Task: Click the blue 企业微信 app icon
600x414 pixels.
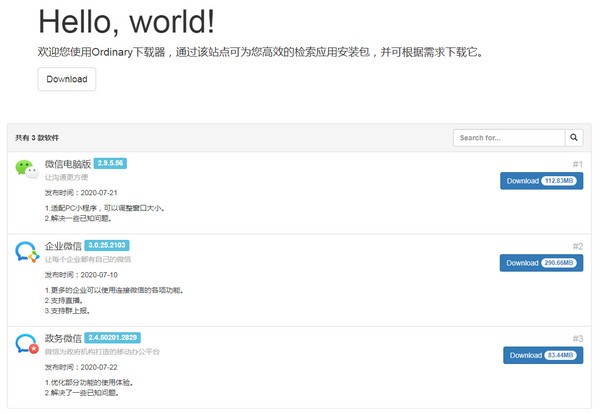Action: tap(27, 252)
